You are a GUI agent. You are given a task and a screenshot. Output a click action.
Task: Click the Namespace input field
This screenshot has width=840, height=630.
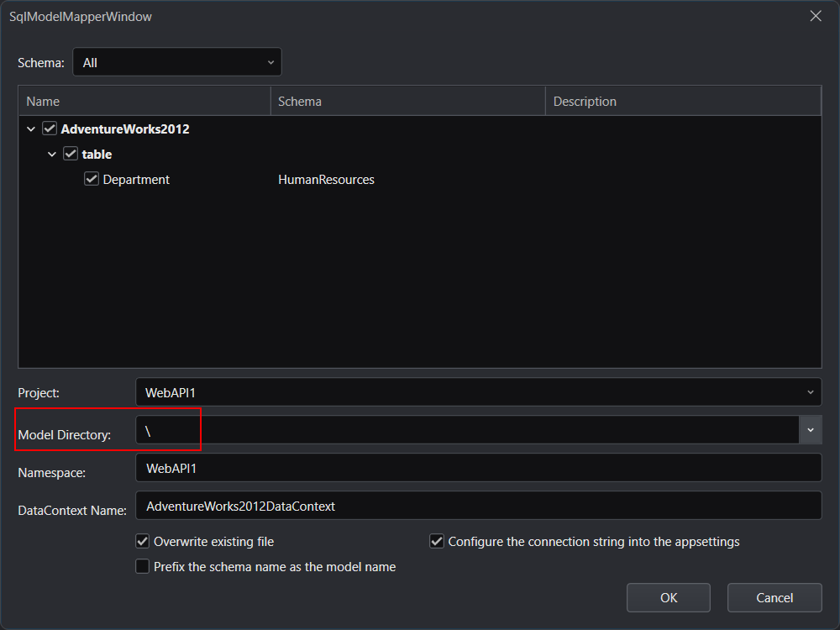478,468
